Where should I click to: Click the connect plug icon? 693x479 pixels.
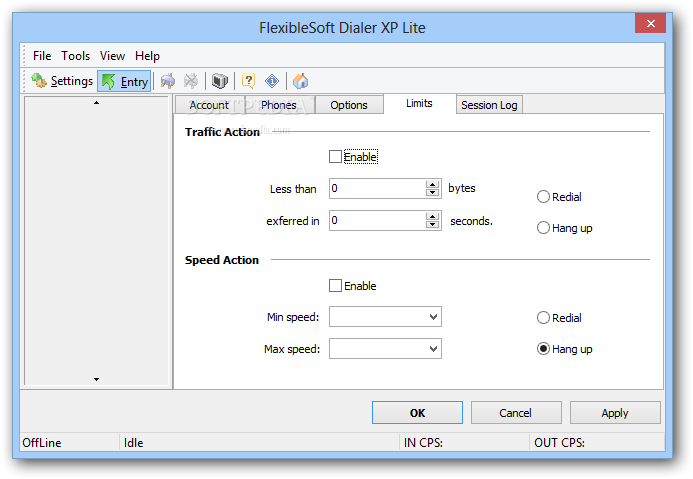(x=168, y=81)
